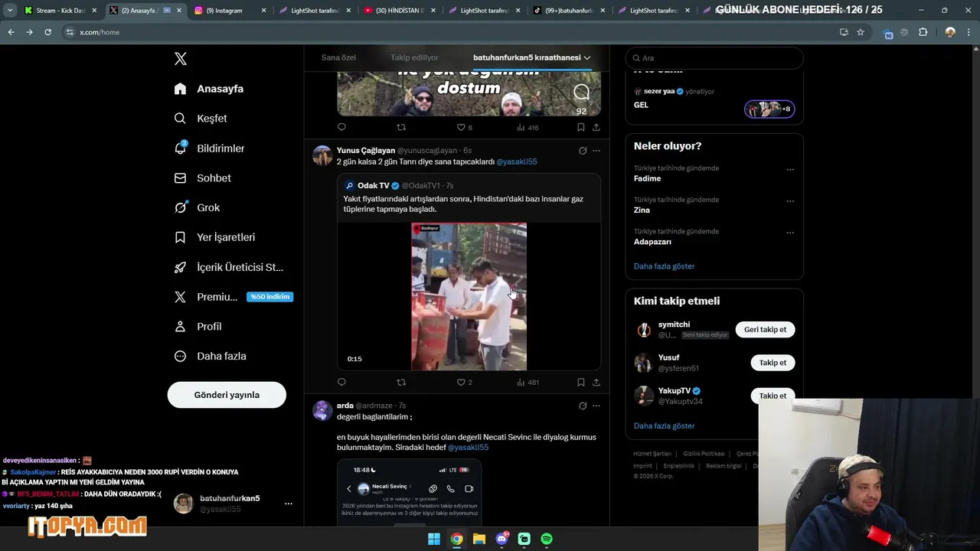Open the @yasakli55 mention in Yunus's post
This screenshot has width=980, height=551.
click(517, 161)
